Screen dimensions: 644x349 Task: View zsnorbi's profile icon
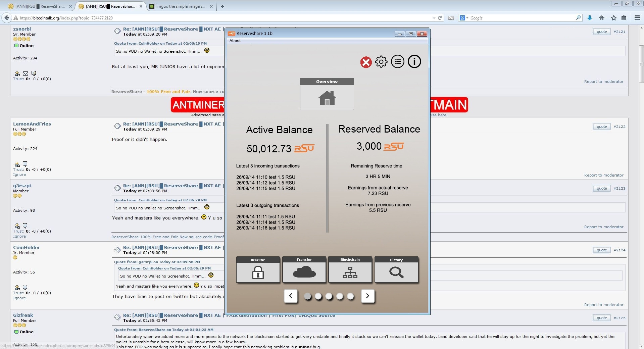point(17,73)
